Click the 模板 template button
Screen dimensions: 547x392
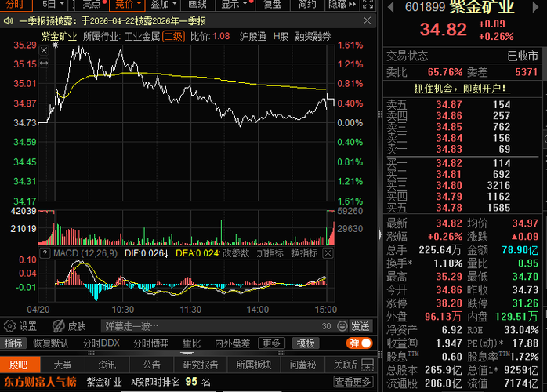pos(306,343)
